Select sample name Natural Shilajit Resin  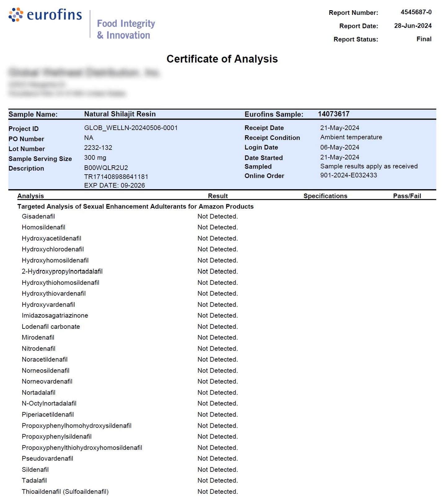click(120, 114)
